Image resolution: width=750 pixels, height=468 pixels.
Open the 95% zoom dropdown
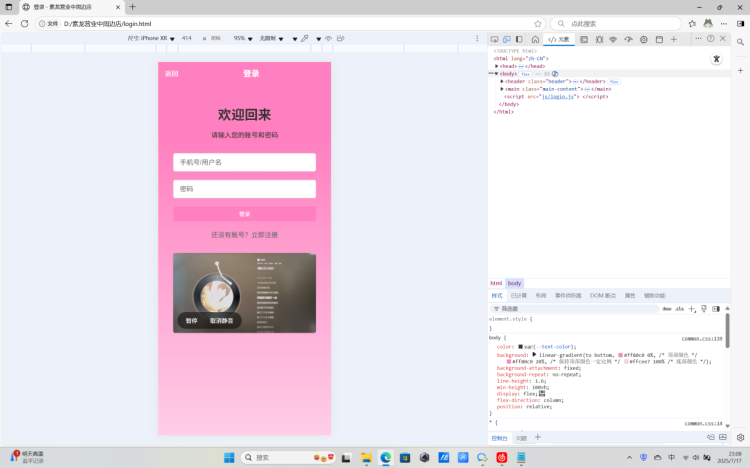(243, 38)
